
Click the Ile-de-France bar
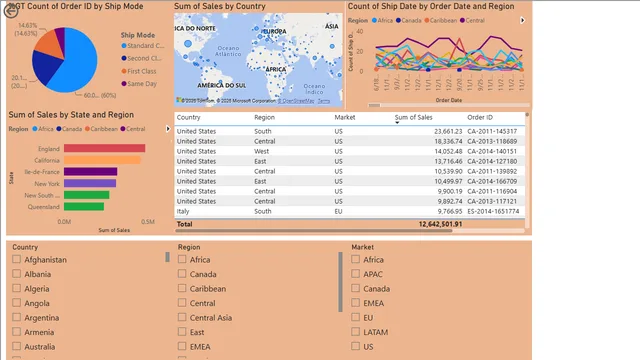[91, 172]
